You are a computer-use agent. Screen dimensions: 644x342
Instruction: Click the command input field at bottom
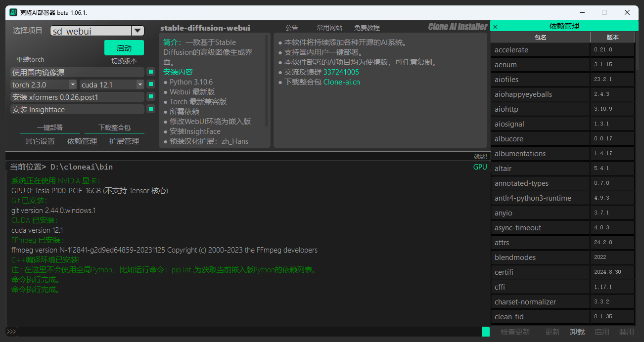250,332
